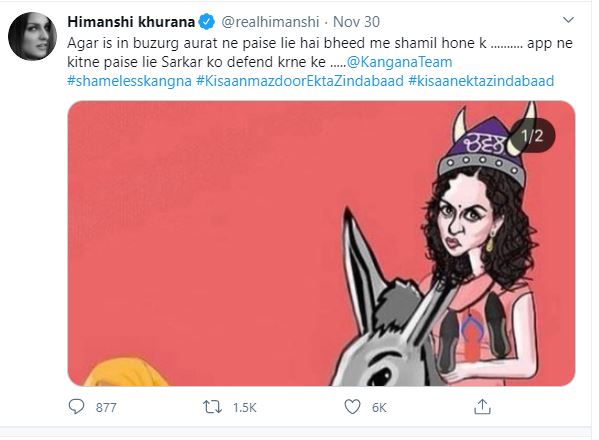The width and height of the screenshot is (599, 440).
Task: Open the Himanshi khurana display name
Action: [131, 22]
